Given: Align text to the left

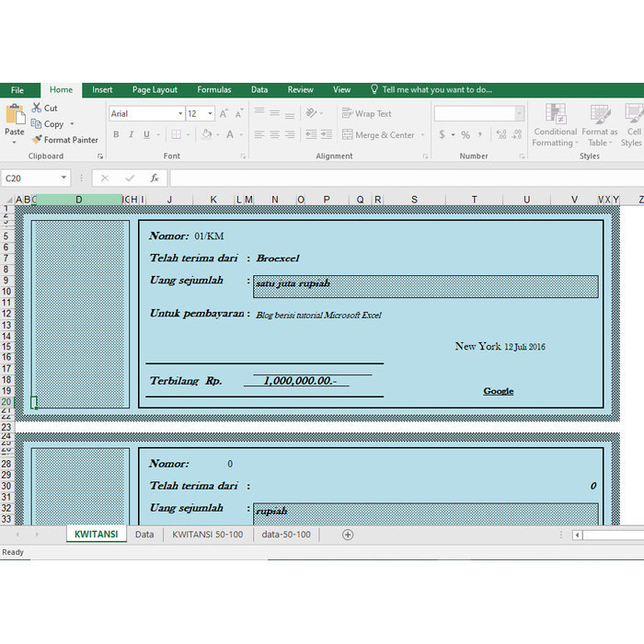Looking at the screenshot, I should tap(259, 134).
